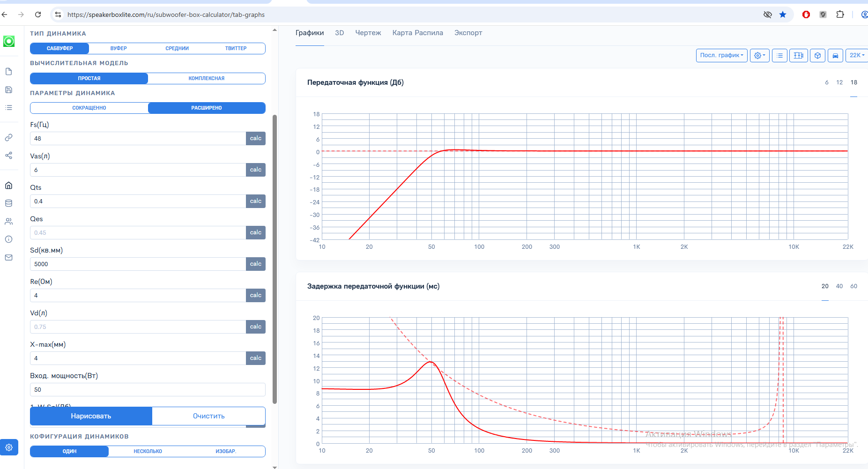The width and height of the screenshot is (868, 469).
Task: Expand the Посл. график dropdown
Action: coord(721,55)
